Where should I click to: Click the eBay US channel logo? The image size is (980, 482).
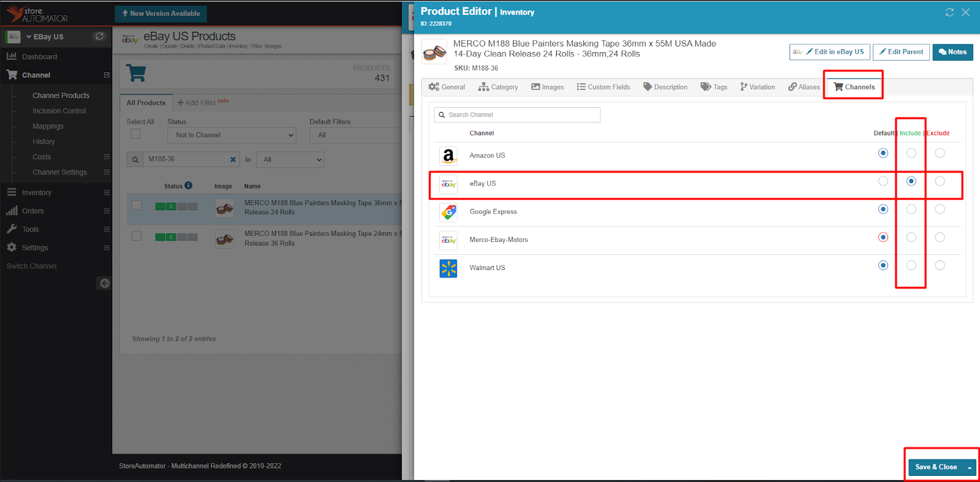click(x=448, y=184)
